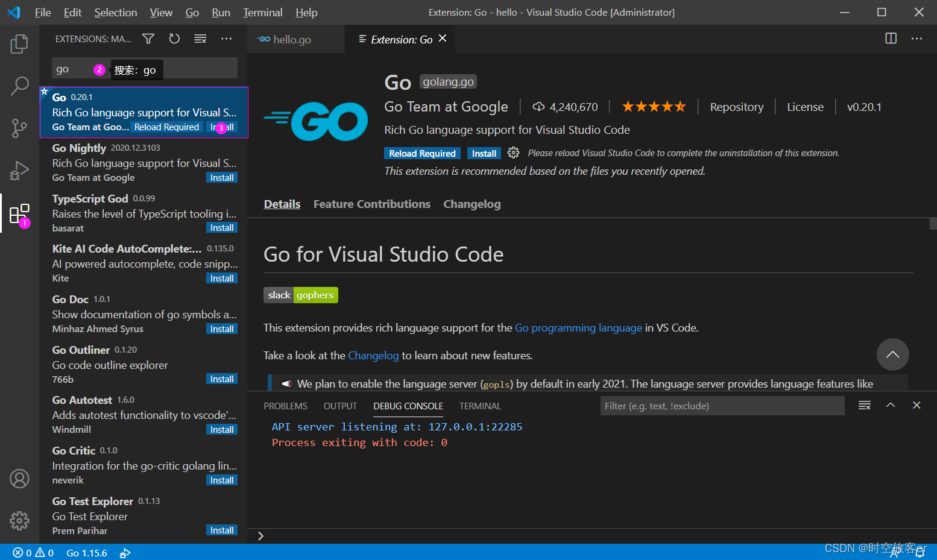Open the Extensions view icon
Viewport: 937px width, 560px height.
[x=19, y=213]
